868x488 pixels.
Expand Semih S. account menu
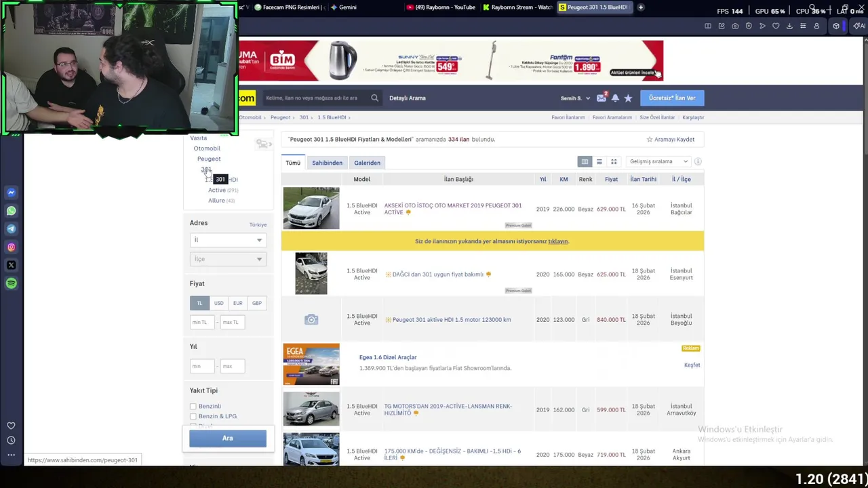coord(575,98)
